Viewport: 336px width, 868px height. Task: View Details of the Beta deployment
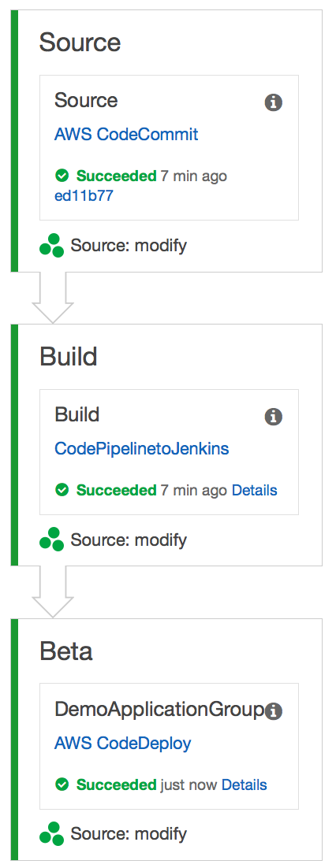244,785
